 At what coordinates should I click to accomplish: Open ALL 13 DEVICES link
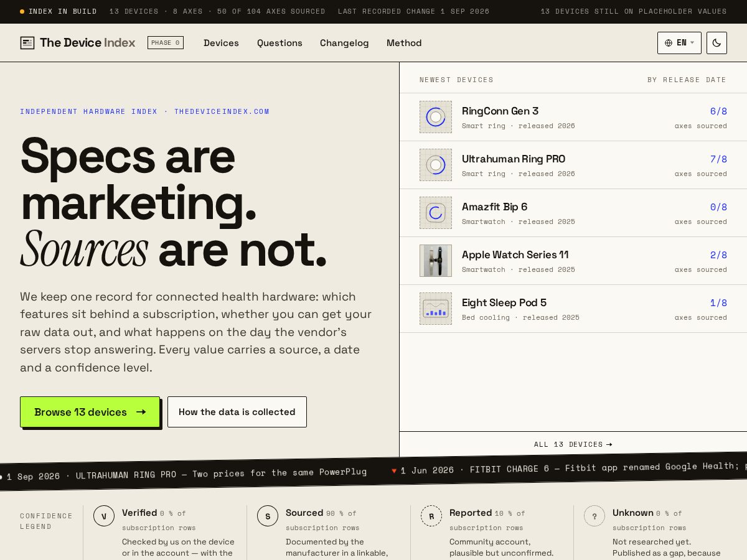[x=573, y=444]
